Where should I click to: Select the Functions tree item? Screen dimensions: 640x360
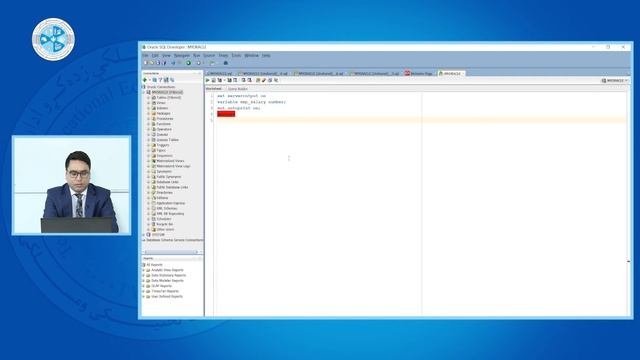(164, 124)
